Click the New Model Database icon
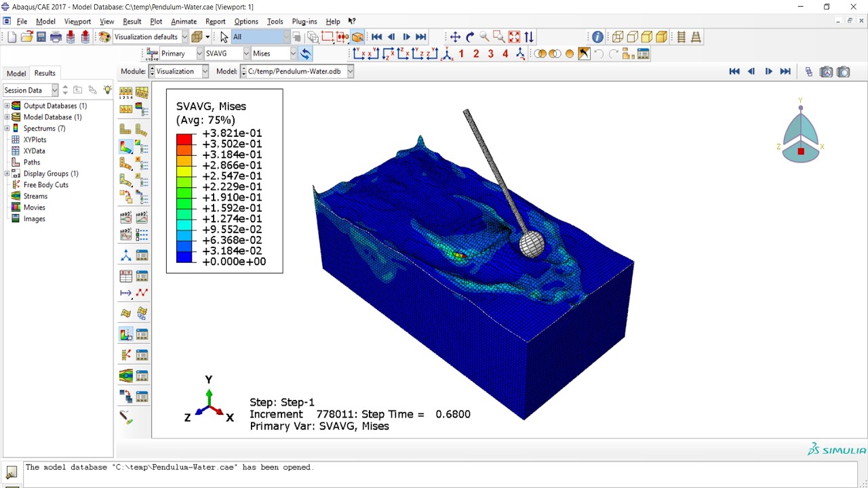Viewport: 868px width, 488px height. click(x=12, y=37)
